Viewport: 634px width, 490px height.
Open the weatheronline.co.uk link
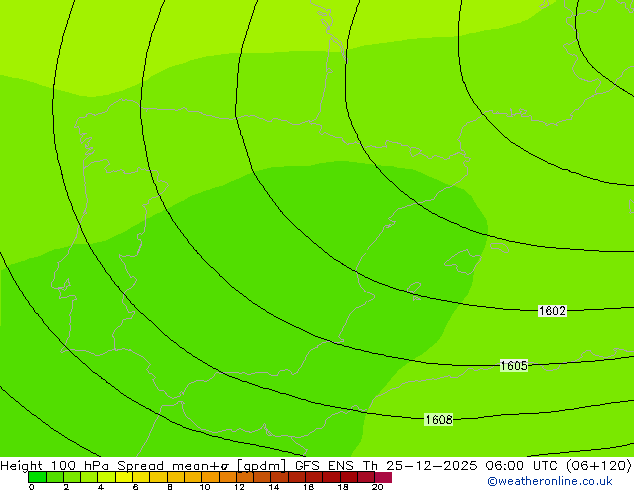[550, 481]
